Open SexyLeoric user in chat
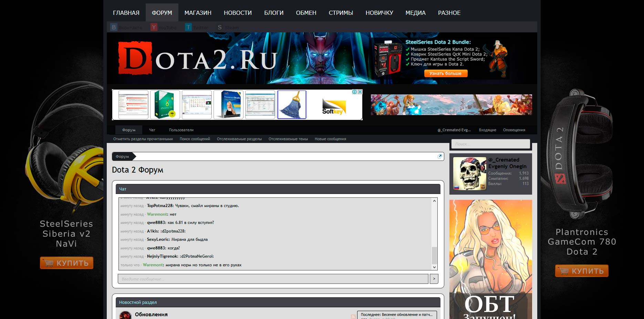Viewport: 644px width, 319px height. tap(158, 239)
